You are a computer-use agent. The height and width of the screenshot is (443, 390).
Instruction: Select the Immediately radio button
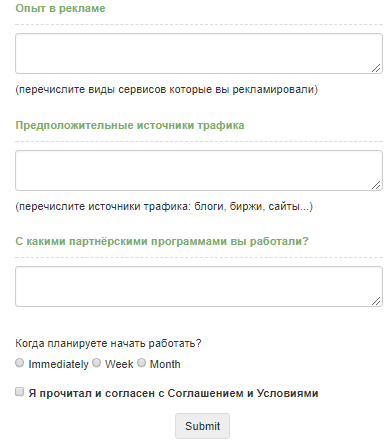[20, 363]
